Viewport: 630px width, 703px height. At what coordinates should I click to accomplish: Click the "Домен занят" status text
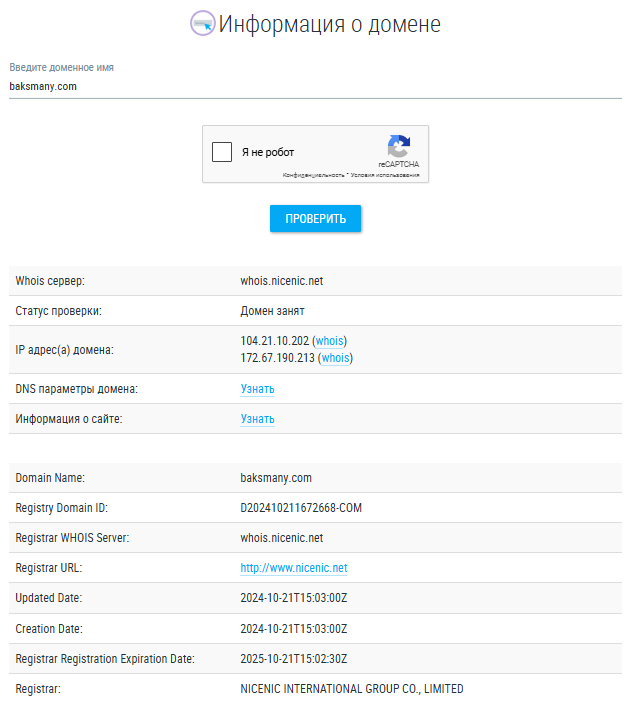[272, 311]
